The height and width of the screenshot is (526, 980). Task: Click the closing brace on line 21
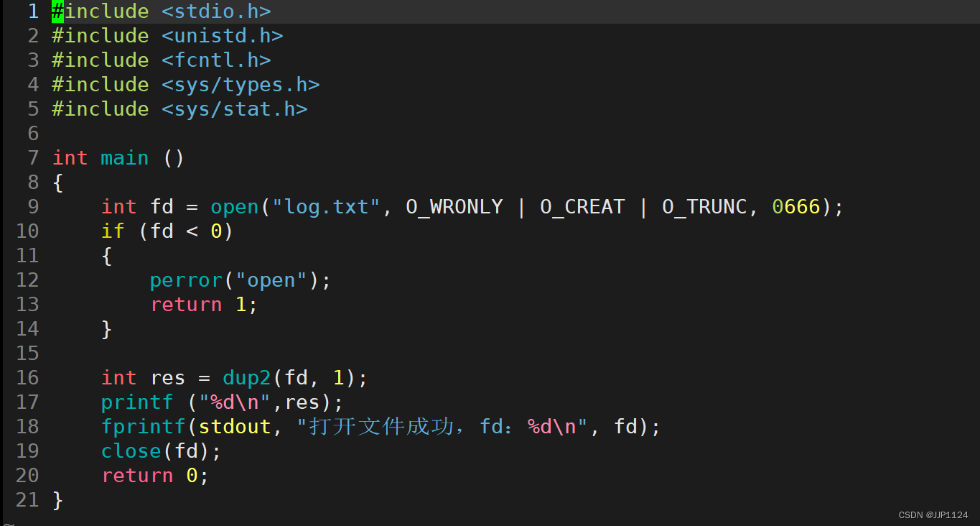click(58, 501)
